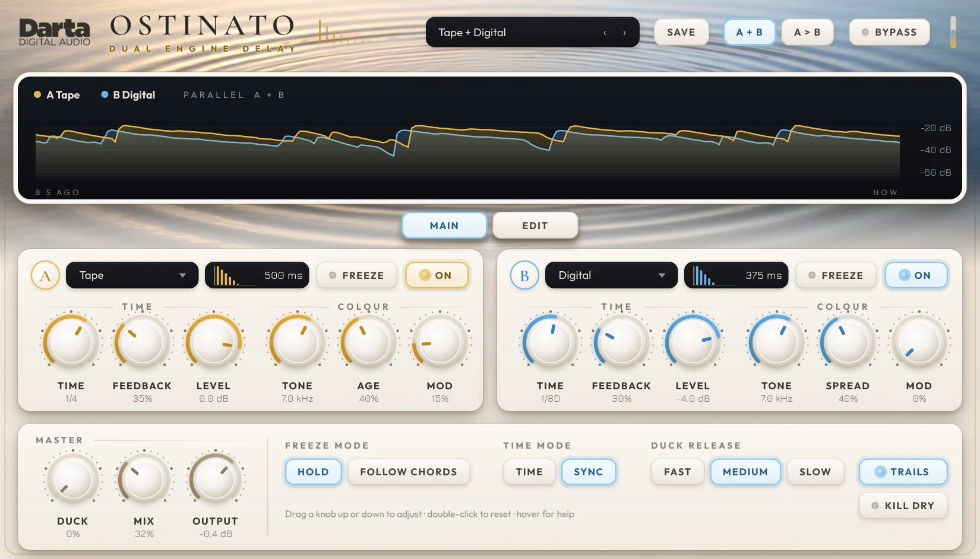
Task: Click engine A Feedback knob
Action: (143, 342)
